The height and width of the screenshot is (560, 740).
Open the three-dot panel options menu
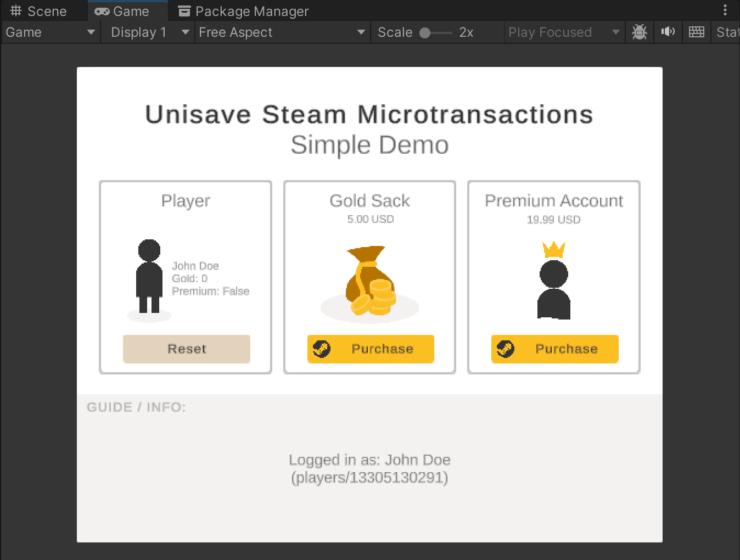(x=725, y=10)
